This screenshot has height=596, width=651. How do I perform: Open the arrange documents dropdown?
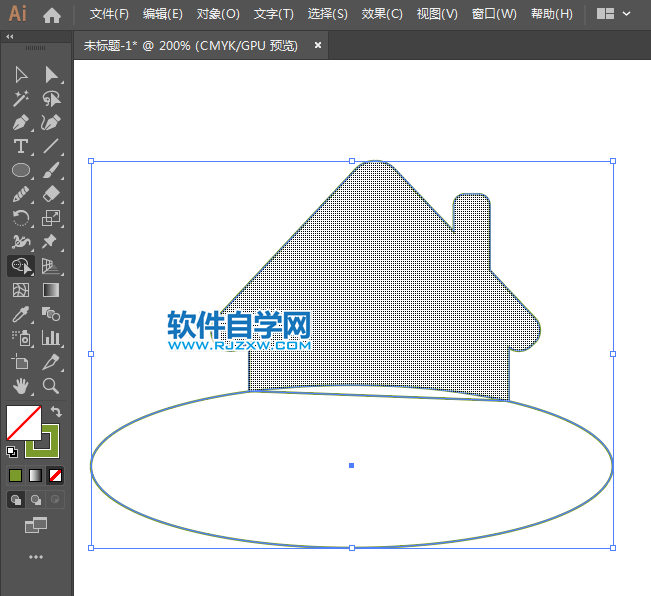(x=614, y=14)
